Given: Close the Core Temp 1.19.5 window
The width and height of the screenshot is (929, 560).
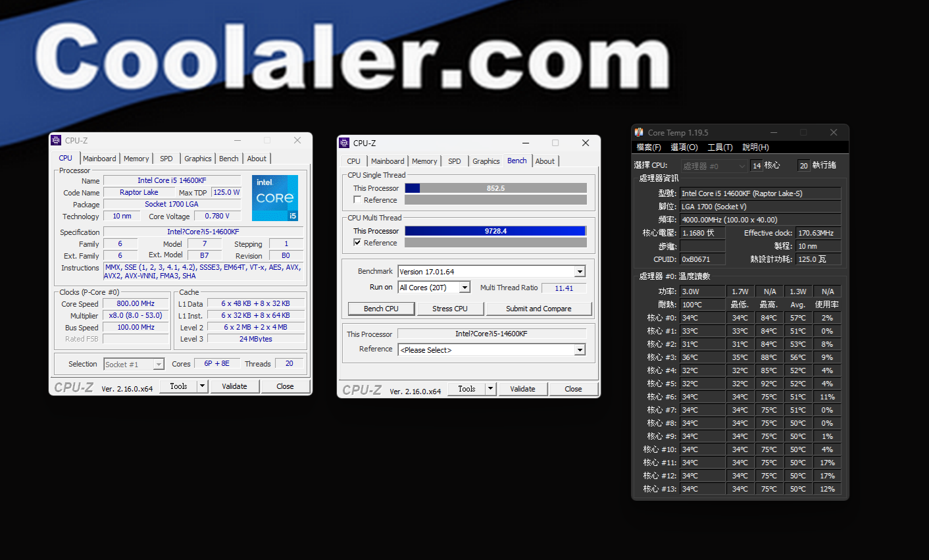Looking at the screenshot, I should point(834,132).
